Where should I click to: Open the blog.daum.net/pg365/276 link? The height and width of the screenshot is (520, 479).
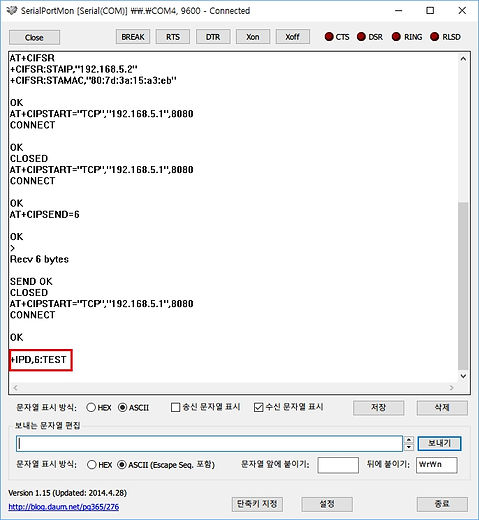pyautogui.click(x=64, y=507)
